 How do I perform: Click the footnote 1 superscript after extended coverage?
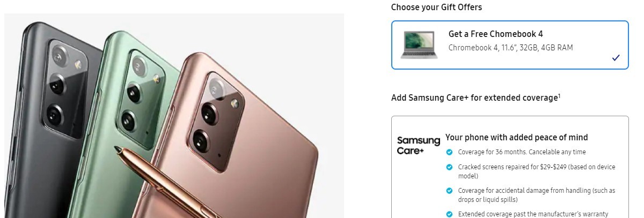point(559,96)
